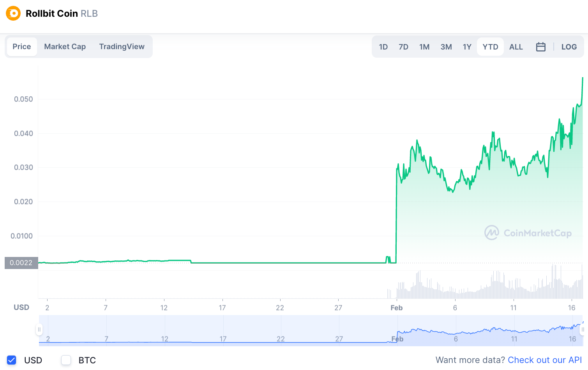Click the USD axis currency label

[21, 307]
